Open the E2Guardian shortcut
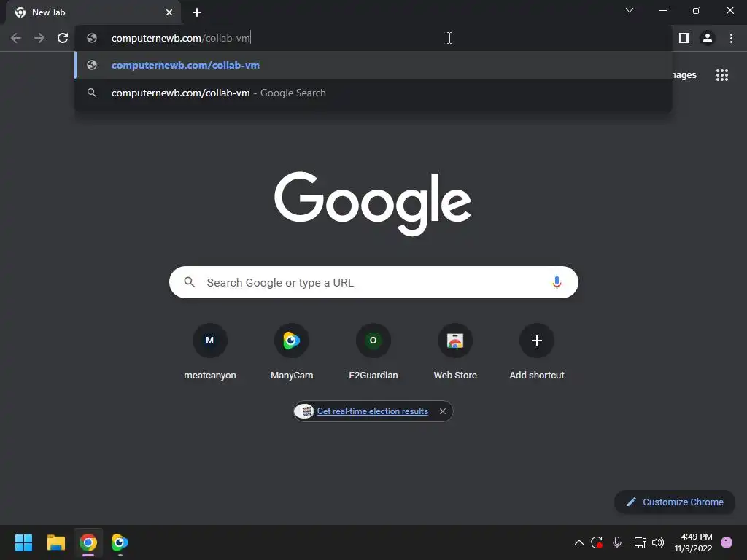This screenshot has height=560, width=747. pos(373,352)
